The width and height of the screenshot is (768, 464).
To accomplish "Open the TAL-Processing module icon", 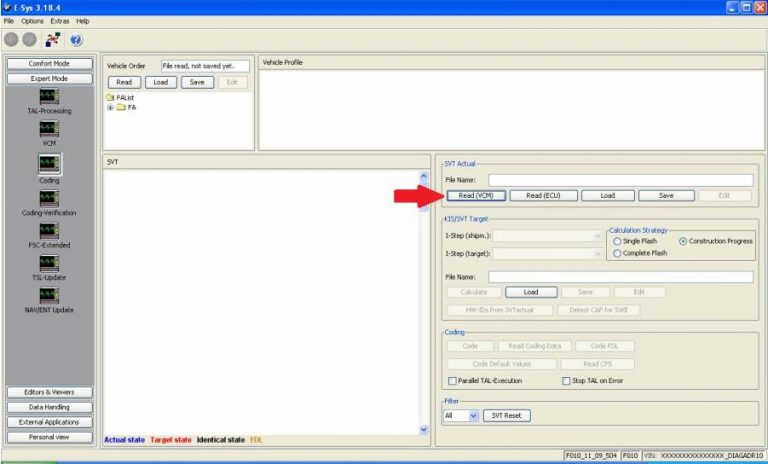I will 49,96.
